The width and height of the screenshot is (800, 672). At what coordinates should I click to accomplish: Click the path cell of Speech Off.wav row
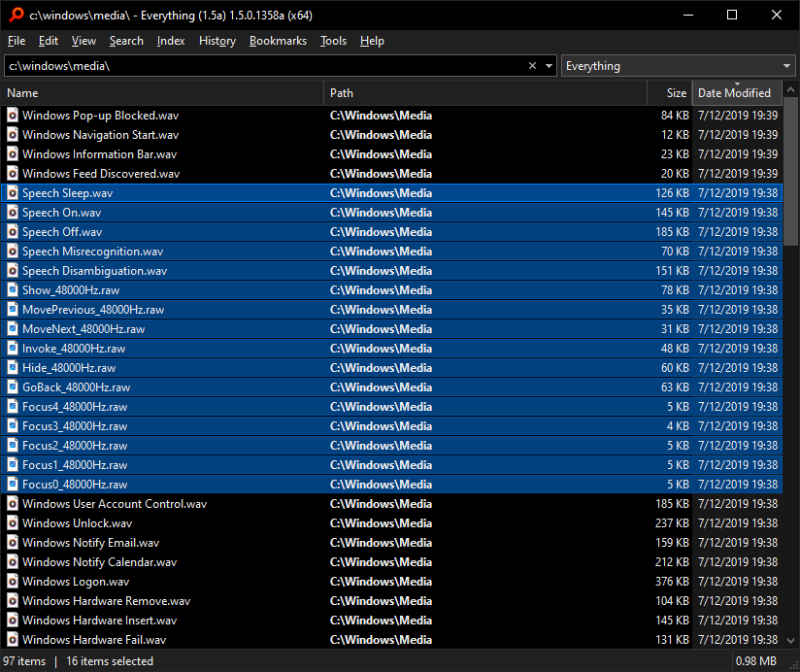(381, 232)
